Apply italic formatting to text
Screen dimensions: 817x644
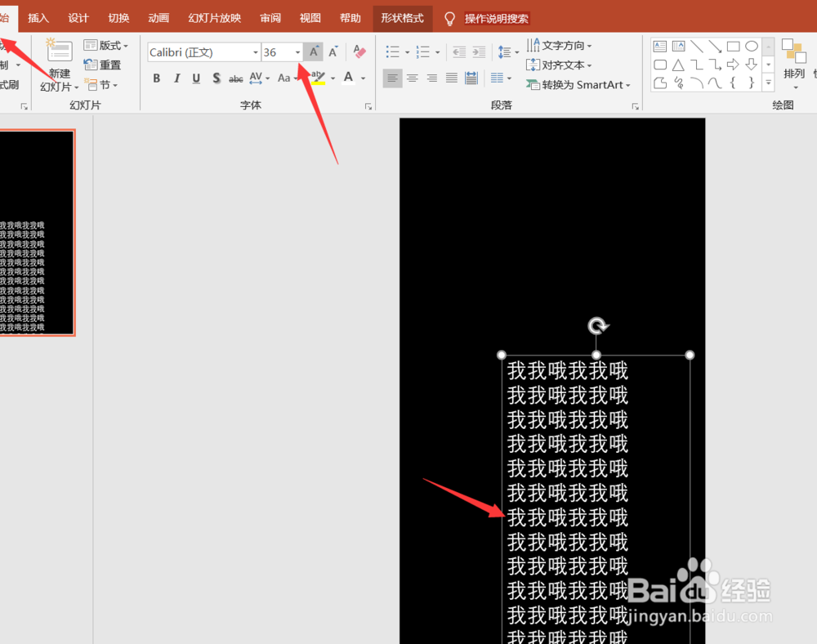pos(176,78)
